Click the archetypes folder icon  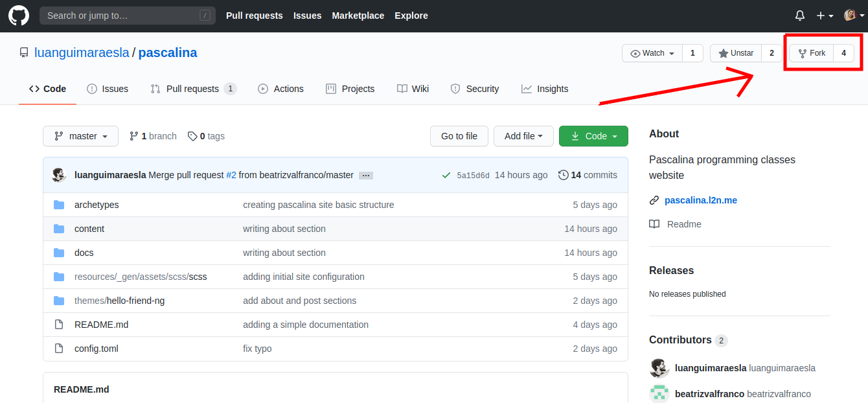[x=59, y=205]
